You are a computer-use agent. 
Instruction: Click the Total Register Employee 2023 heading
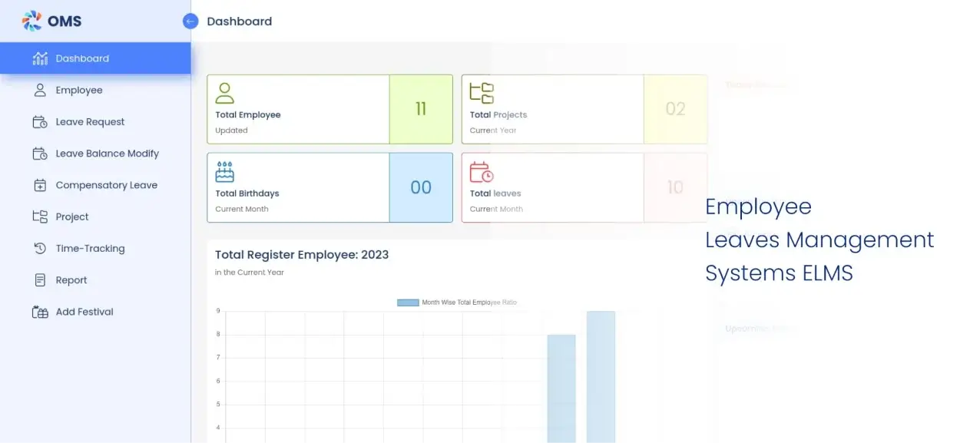click(302, 254)
